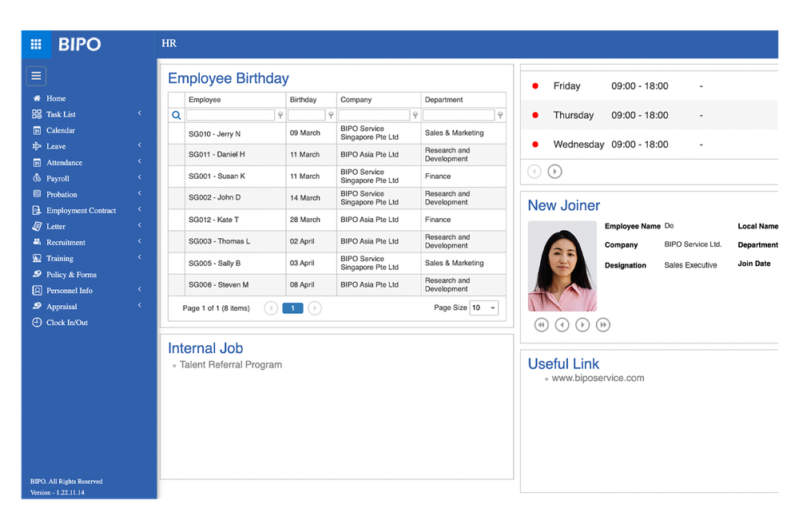
Task: Click the Employment Contract icon
Action: [37, 210]
